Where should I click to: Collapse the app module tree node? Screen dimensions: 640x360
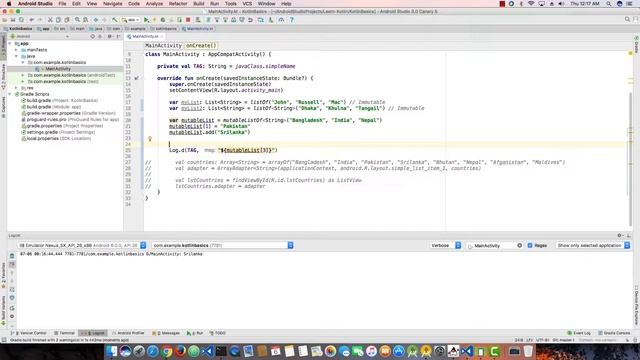10,43
